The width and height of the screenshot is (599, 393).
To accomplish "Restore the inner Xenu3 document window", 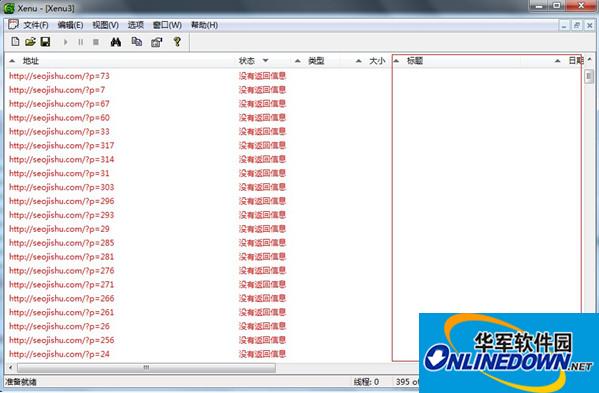I will [x=577, y=26].
